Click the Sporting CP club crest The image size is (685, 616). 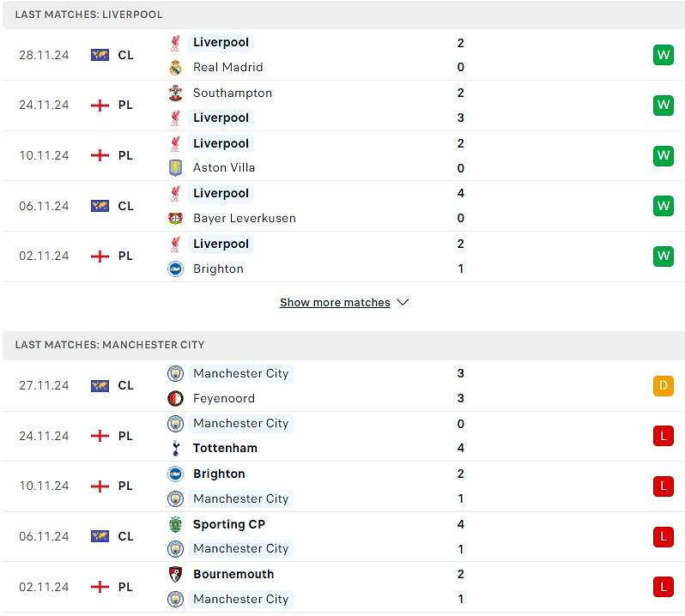(x=176, y=524)
